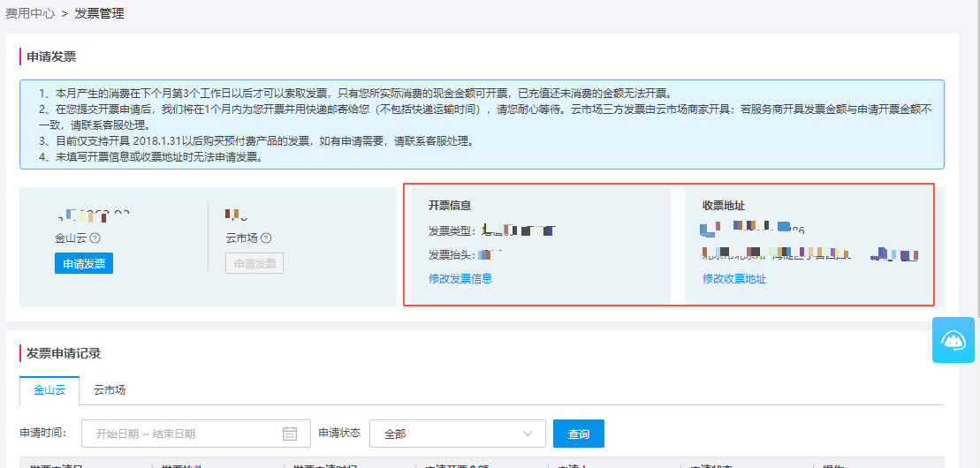Click the 发票申请记录 section heading
The height and width of the screenshot is (468, 980).
pos(64,354)
